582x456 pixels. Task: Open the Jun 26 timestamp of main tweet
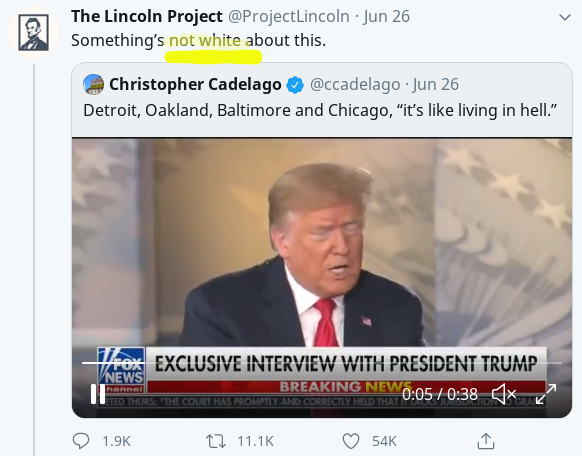coord(387,17)
